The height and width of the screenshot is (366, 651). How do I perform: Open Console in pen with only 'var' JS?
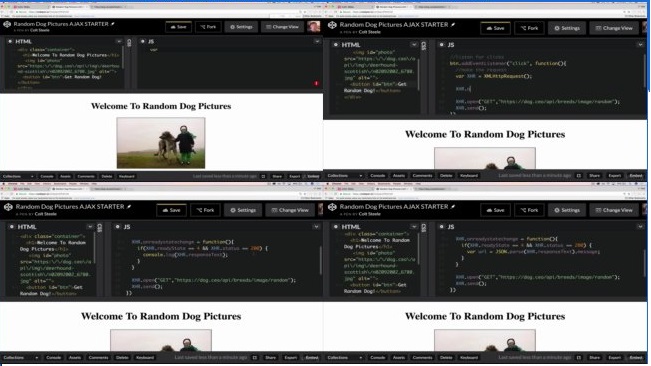(47, 176)
